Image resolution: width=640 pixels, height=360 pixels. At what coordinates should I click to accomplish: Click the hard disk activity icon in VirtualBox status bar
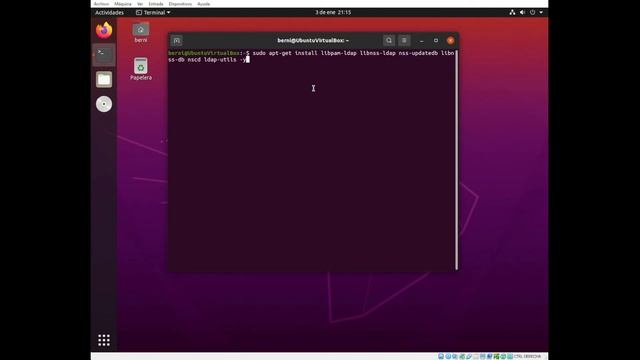(x=441, y=356)
